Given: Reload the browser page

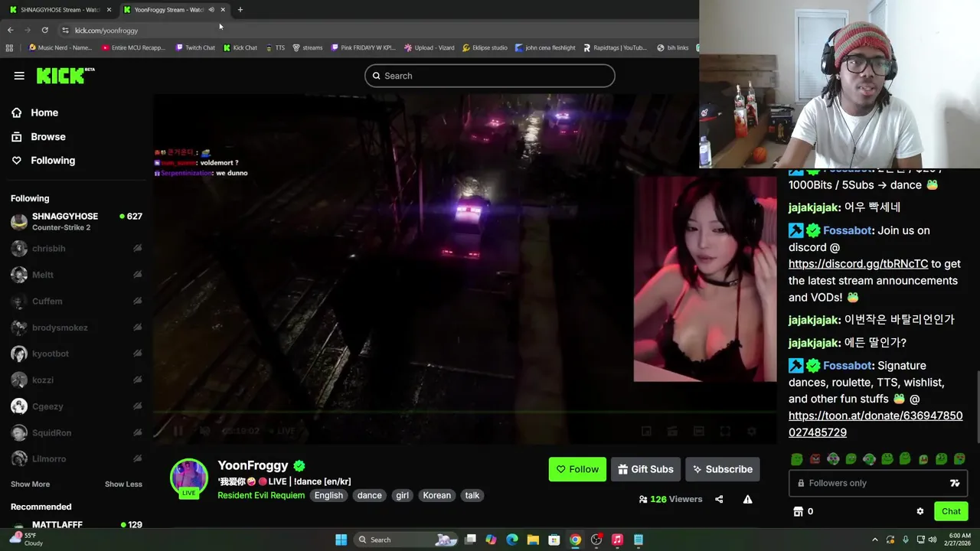Looking at the screenshot, I should (x=44, y=30).
